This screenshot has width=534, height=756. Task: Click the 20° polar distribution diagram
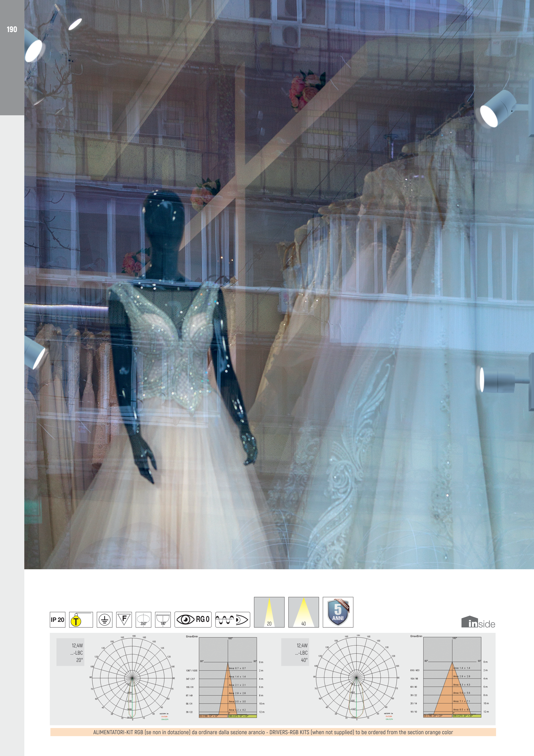pos(132,678)
